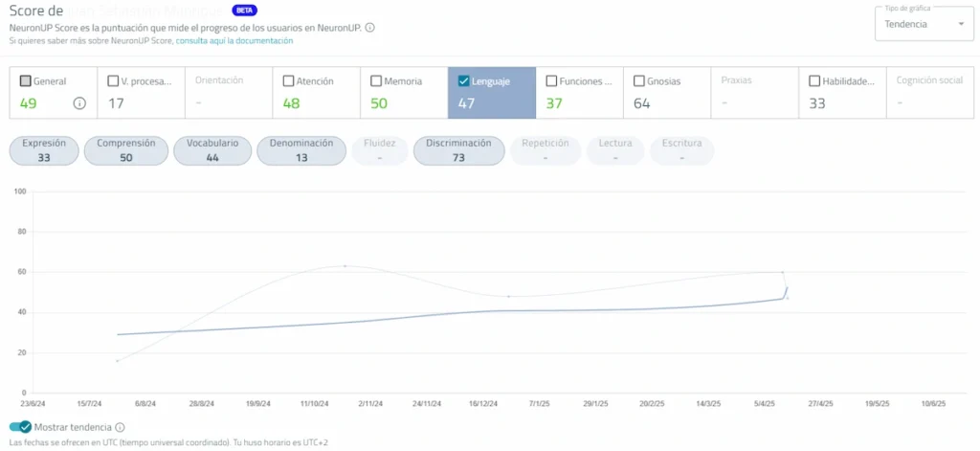The image size is (980, 451).
Task: Choose the Denominación subcategory pill
Action: 301,150
